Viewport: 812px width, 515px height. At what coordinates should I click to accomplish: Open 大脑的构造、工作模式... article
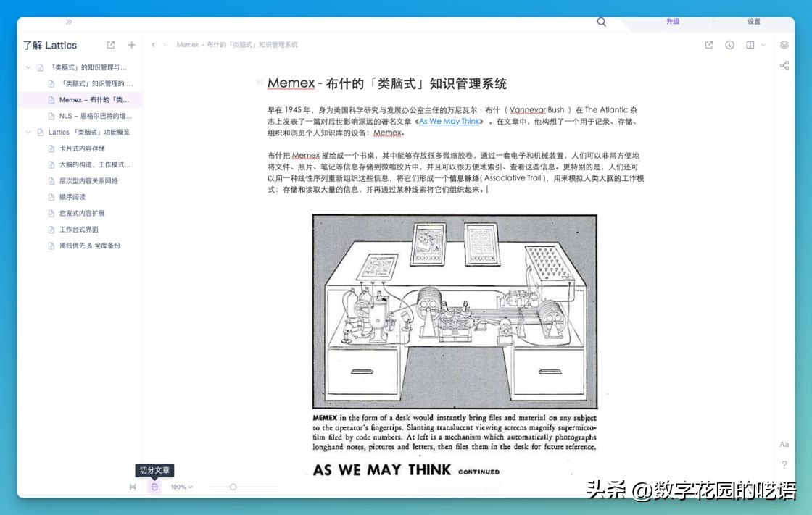pos(95,164)
